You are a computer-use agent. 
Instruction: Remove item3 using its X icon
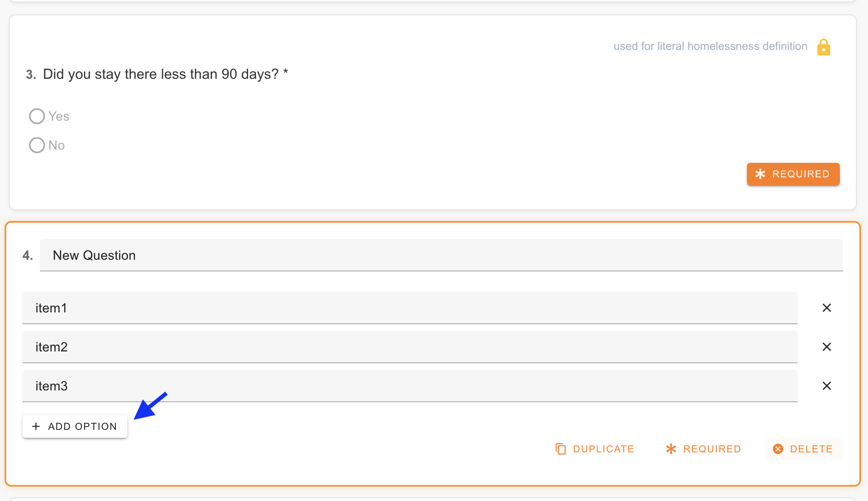coord(827,386)
